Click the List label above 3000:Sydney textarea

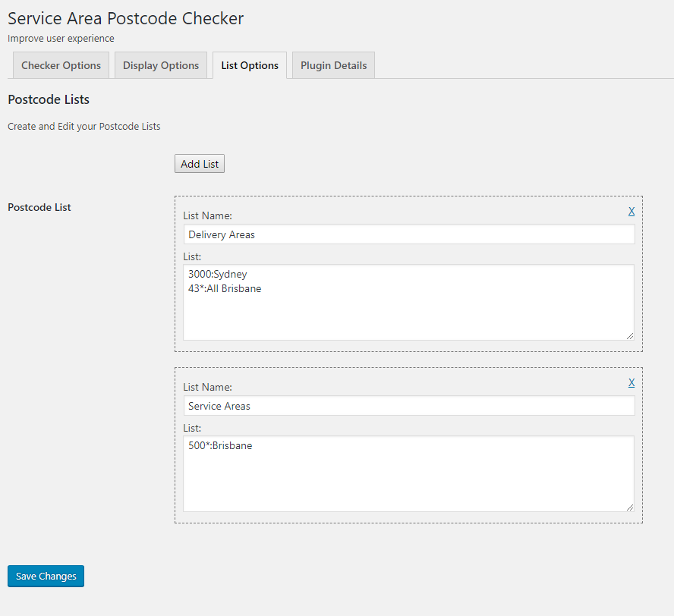pyautogui.click(x=191, y=256)
